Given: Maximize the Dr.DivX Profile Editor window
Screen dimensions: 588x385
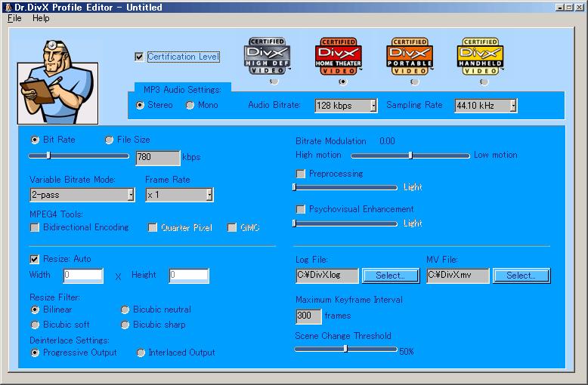Looking at the screenshot, I should [x=569, y=7].
